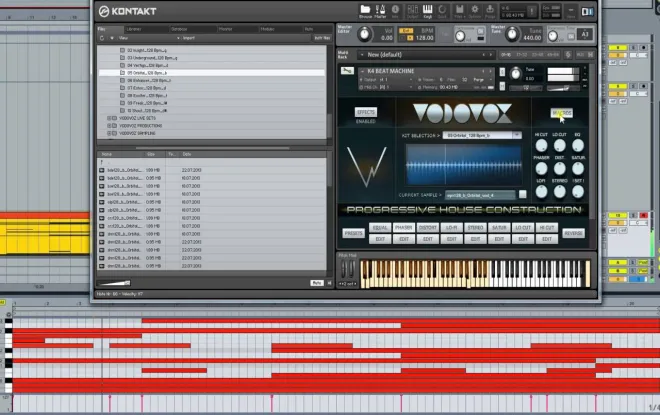Switch to the Modules browser tab
The width and height of the screenshot is (660, 415).
click(x=268, y=29)
